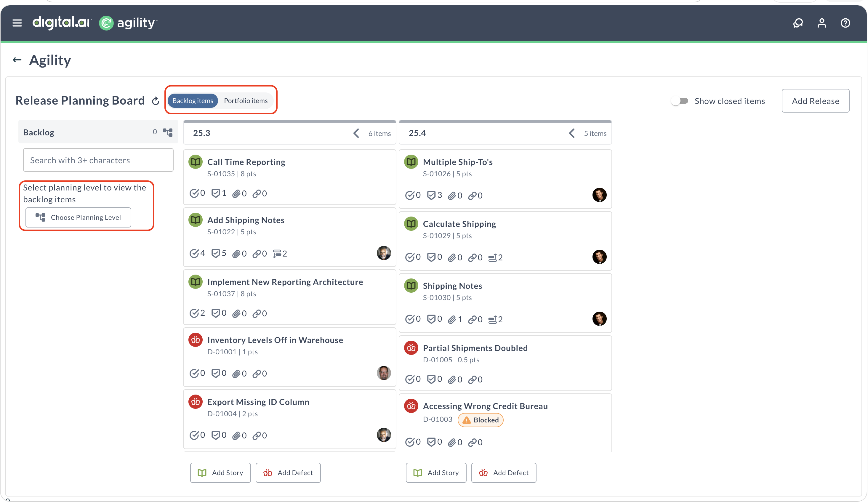Click the tasks count icon on Add Shipping Notes
Screen dimensions: 868x503
pos(194,254)
